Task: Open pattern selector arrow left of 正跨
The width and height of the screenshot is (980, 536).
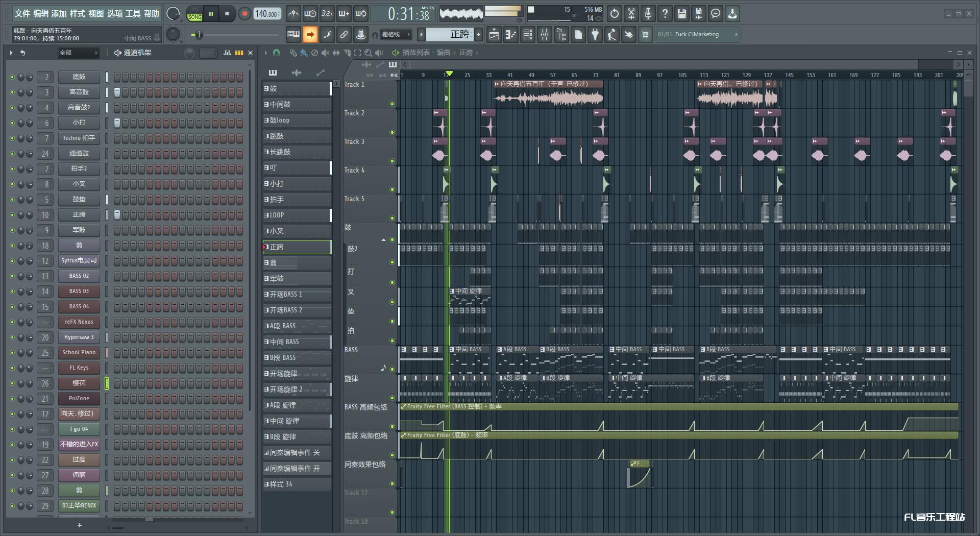Action: (421, 35)
